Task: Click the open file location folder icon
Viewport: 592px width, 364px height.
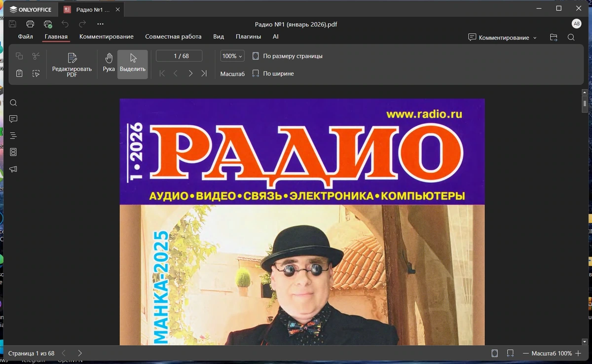Action: click(x=554, y=37)
